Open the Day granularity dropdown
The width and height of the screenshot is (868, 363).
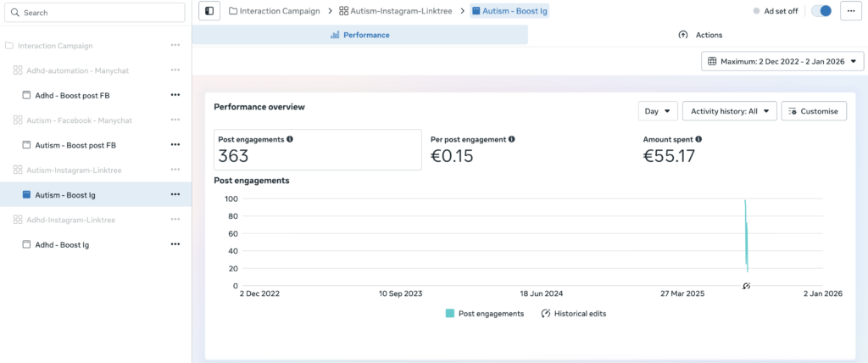click(658, 111)
